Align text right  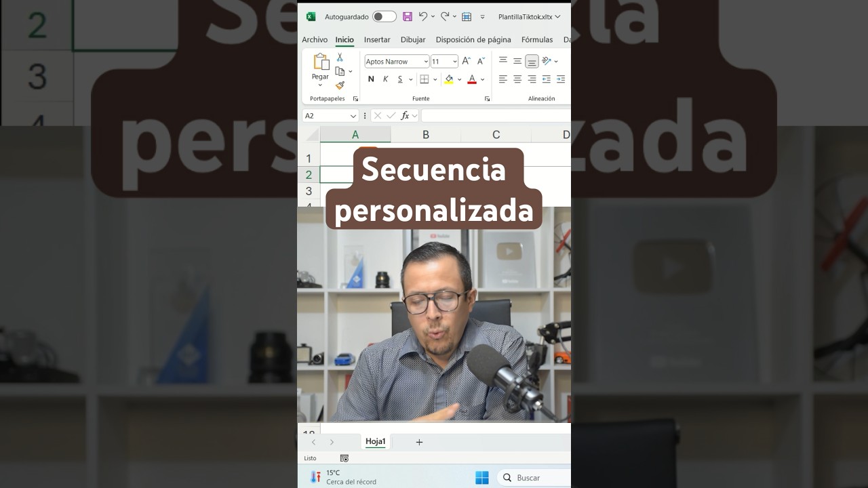point(532,79)
